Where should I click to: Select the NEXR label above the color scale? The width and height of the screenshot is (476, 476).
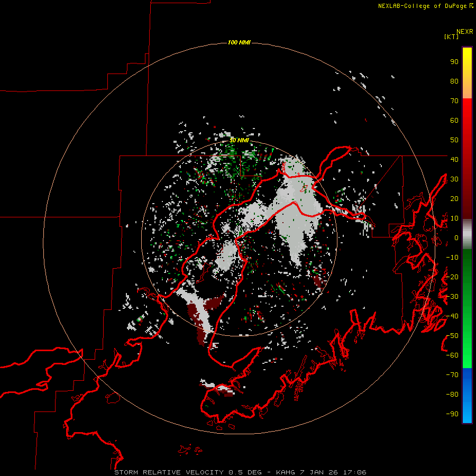(x=465, y=32)
